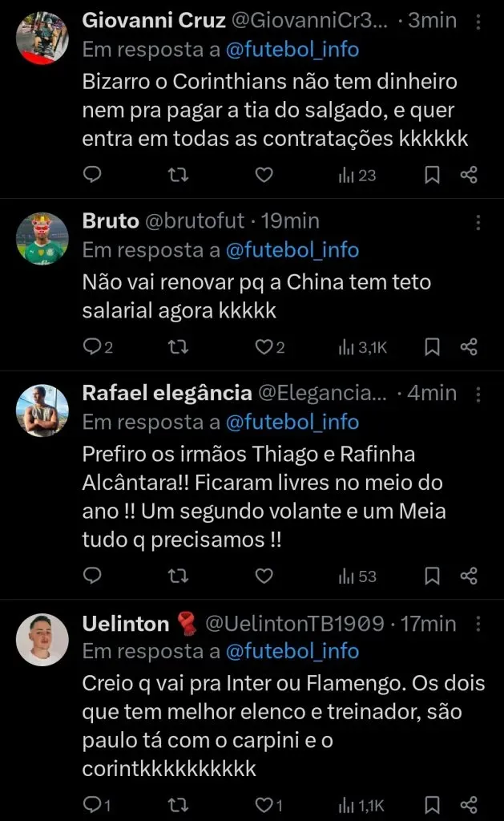Reply to Giovanni Cruz's tweet
Image resolution: width=504 pixels, height=821 pixels.
tap(92, 175)
